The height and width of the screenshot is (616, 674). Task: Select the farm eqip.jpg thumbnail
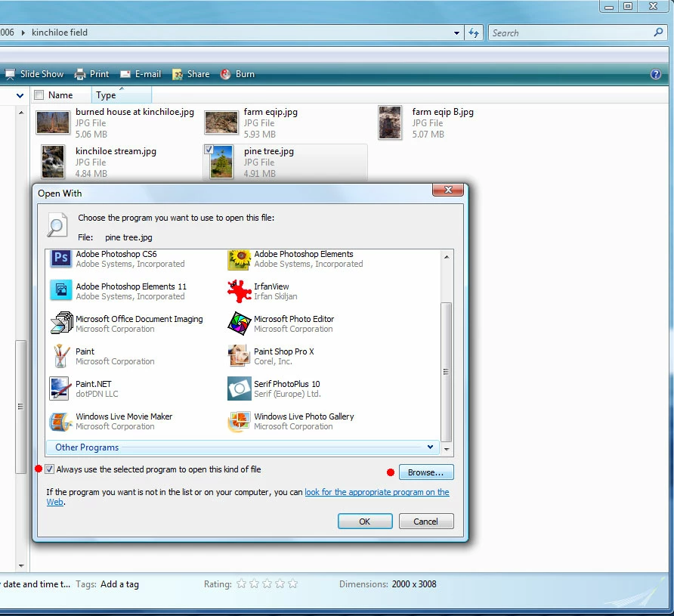pos(221,122)
